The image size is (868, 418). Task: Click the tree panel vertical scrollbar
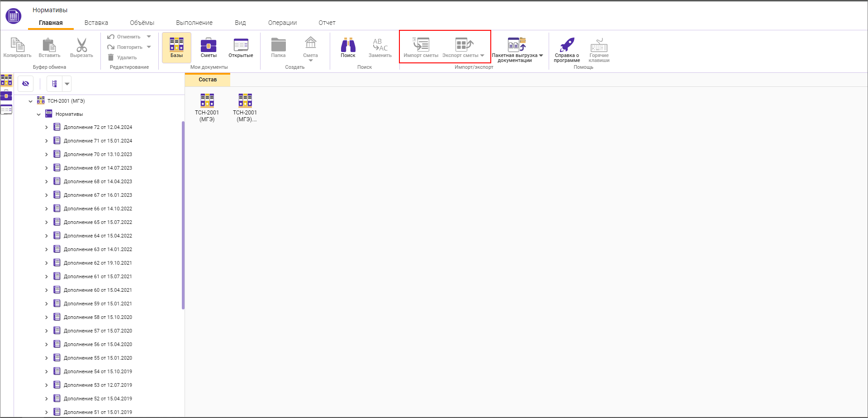click(x=183, y=215)
